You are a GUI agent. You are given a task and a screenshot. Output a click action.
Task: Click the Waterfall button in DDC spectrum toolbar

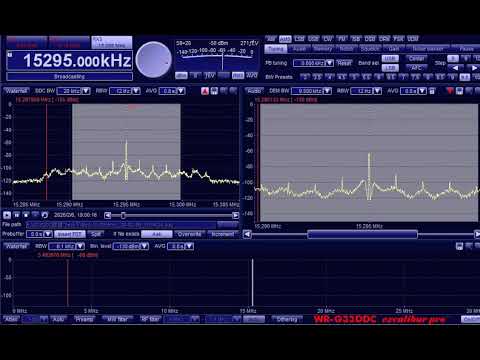click(16, 91)
